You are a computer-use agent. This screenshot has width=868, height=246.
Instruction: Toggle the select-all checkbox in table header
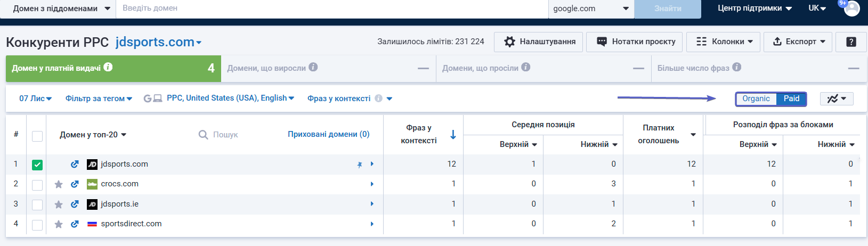[37, 136]
